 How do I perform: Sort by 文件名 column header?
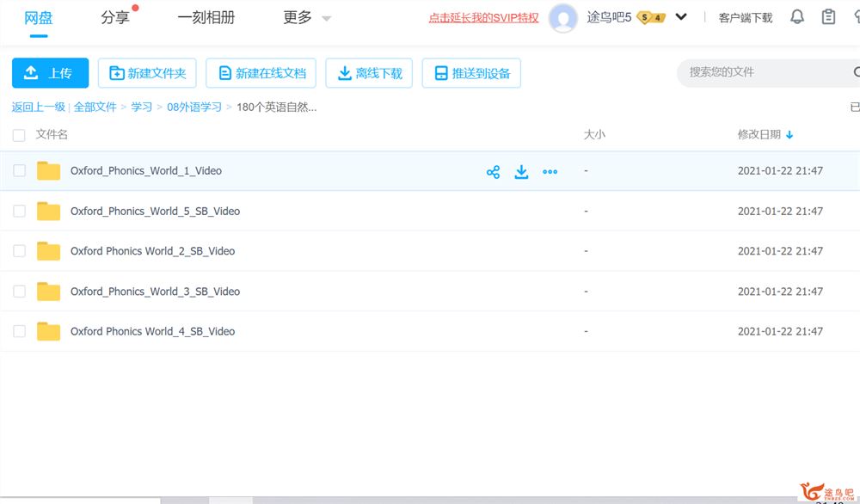click(x=52, y=134)
